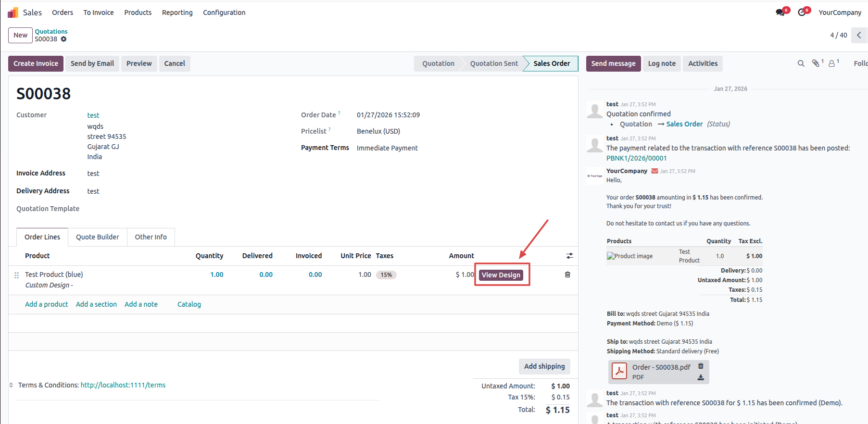Screen dimensions: 868x424
Task: Click Send by Email
Action: tap(92, 63)
